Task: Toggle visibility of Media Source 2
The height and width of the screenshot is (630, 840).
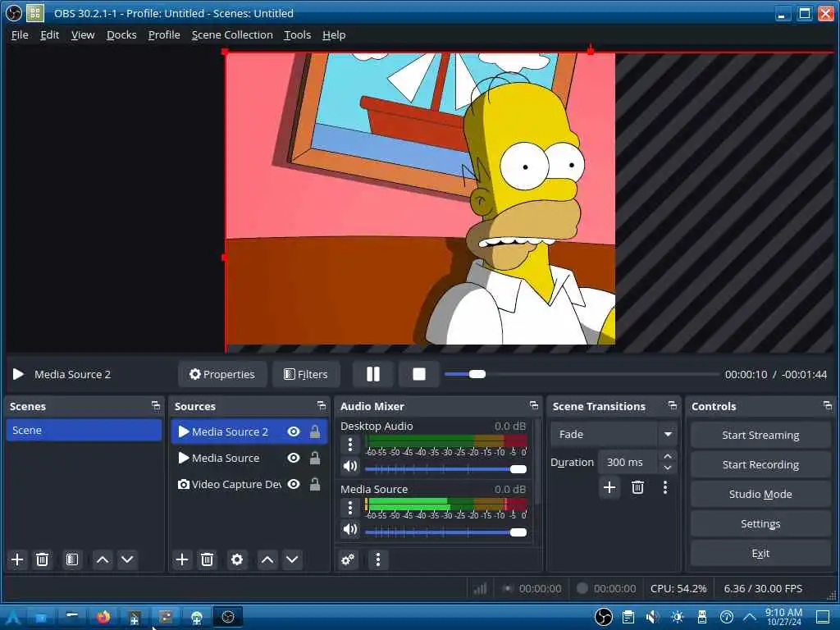Action: point(294,431)
